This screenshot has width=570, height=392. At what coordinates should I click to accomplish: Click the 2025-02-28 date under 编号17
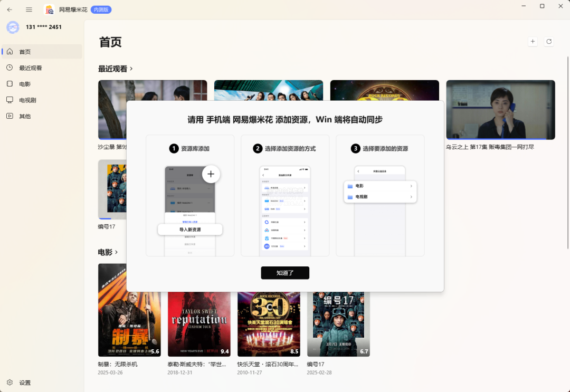tap(319, 372)
